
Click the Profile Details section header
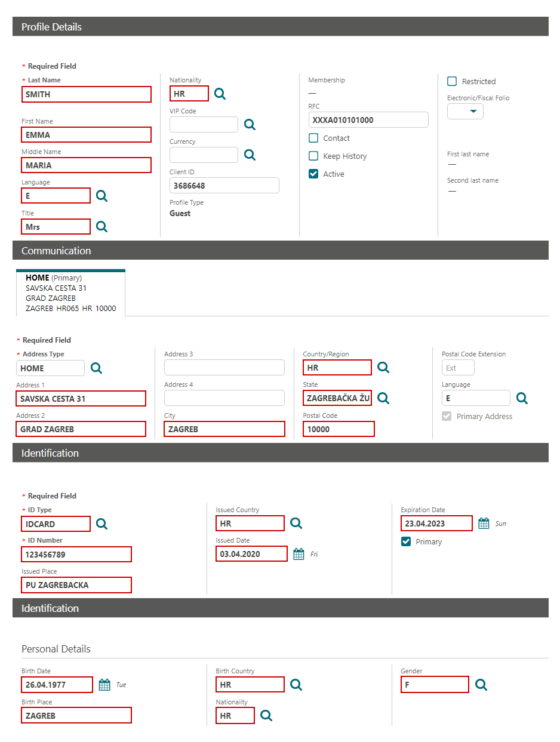point(281,27)
